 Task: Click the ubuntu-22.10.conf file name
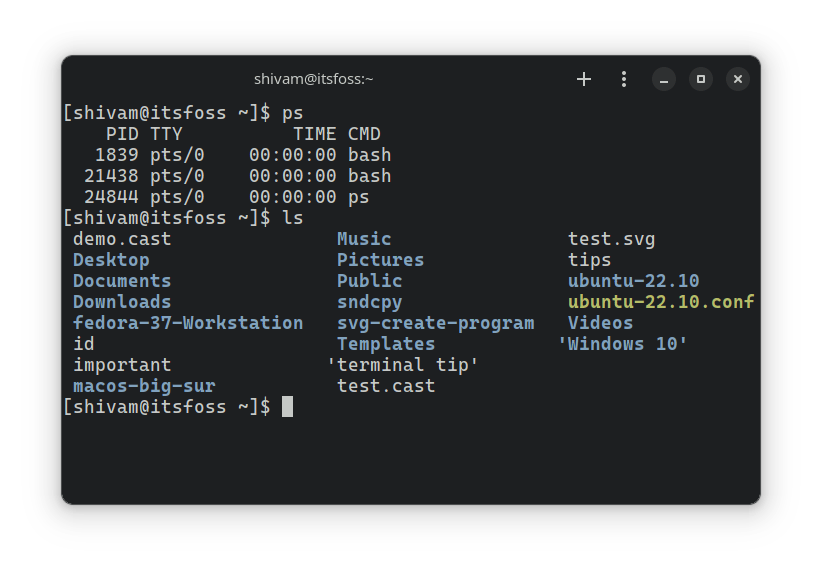click(x=660, y=302)
